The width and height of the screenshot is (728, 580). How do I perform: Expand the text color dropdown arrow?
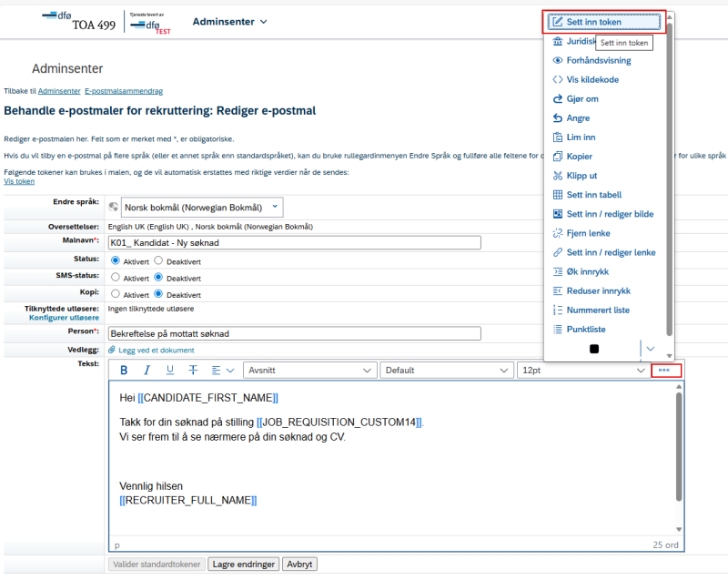tap(651, 349)
